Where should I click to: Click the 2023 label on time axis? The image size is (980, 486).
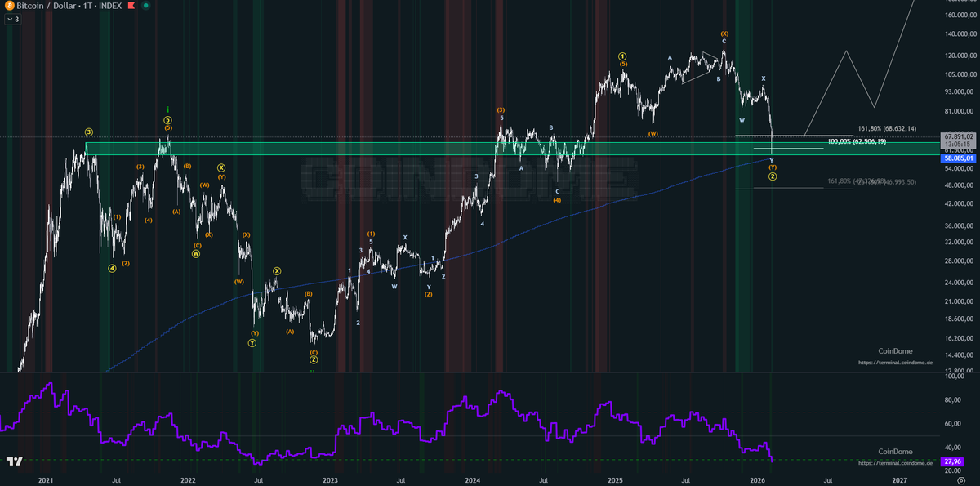click(331, 479)
